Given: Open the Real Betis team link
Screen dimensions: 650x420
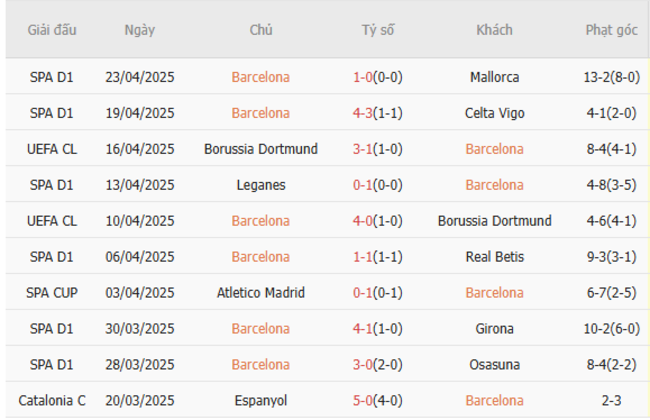Looking at the screenshot, I should click(494, 257).
